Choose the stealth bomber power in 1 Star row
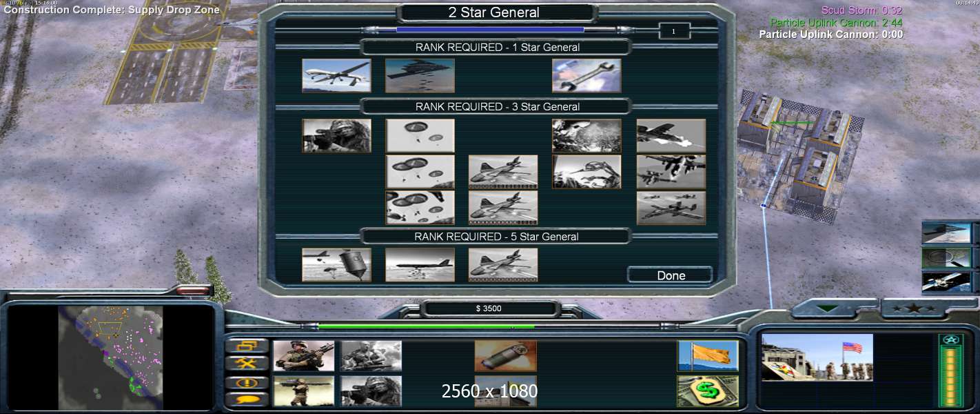 click(x=420, y=75)
